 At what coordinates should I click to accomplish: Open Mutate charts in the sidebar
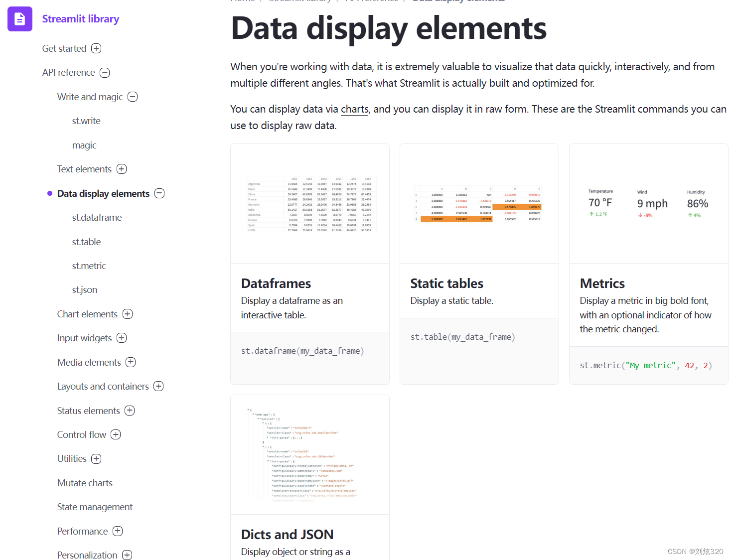pos(85,483)
